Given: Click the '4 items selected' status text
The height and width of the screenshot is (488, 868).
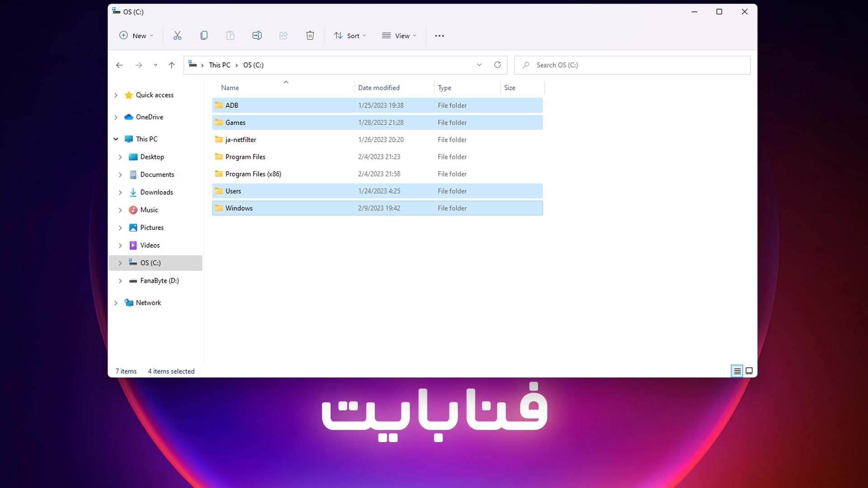Looking at the screenshot, I should pyautogui.click(x=171, y=371).
